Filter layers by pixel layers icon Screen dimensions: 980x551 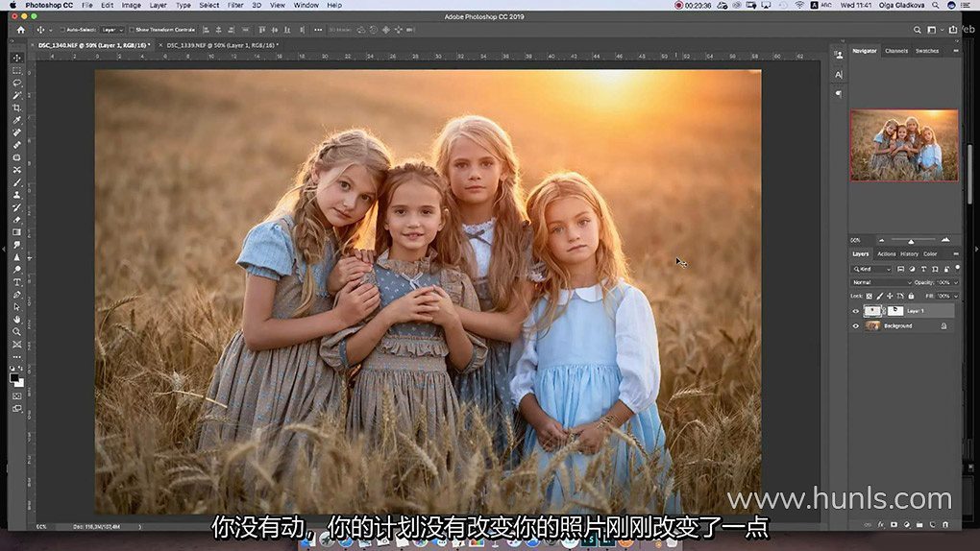[x=900, y=269]
